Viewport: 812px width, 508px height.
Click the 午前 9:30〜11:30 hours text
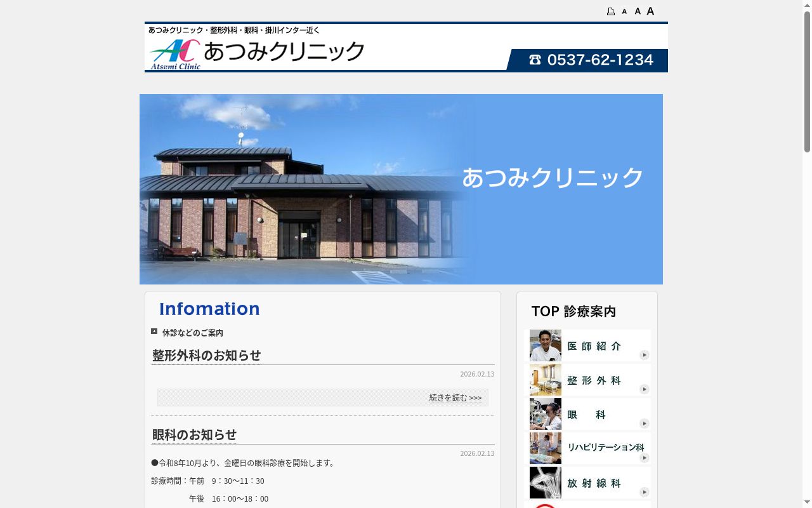[226, 481]
